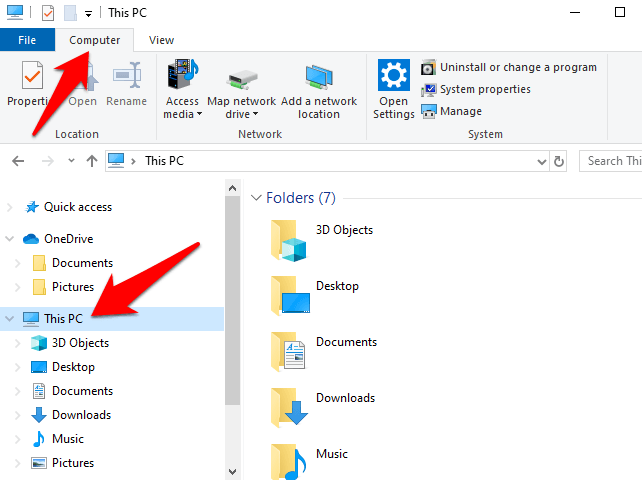Select the Documents folder icon

point(289,352)
